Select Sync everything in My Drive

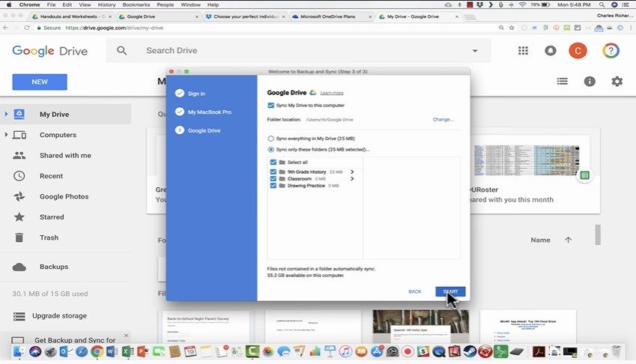pyautogui.click(x=271, y=139)
